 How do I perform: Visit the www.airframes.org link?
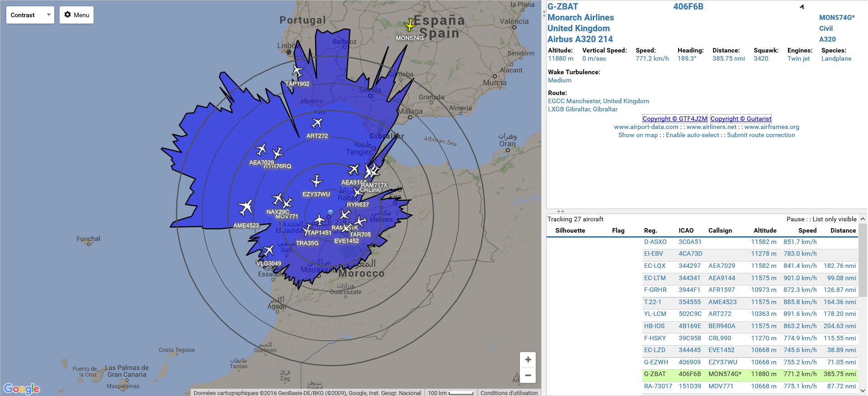click(772, 127)
